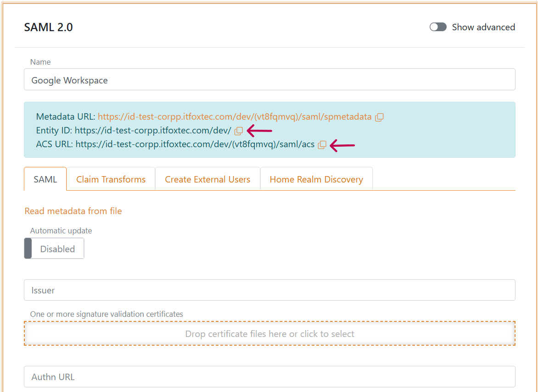
Task: Copy the ACS URL via its copy icon
Action: coord(322,145)
